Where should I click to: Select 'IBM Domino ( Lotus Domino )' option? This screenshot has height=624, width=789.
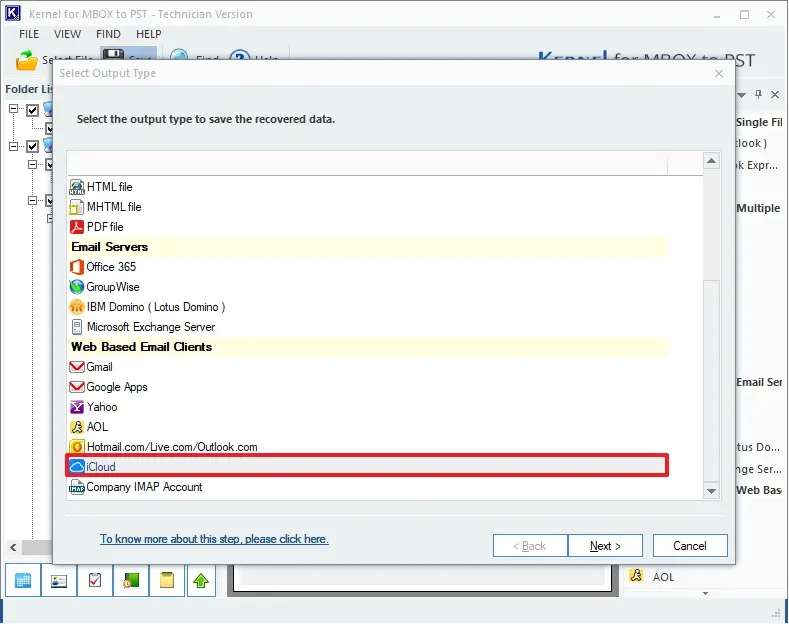pyautogui.click(x=156, y=307)
